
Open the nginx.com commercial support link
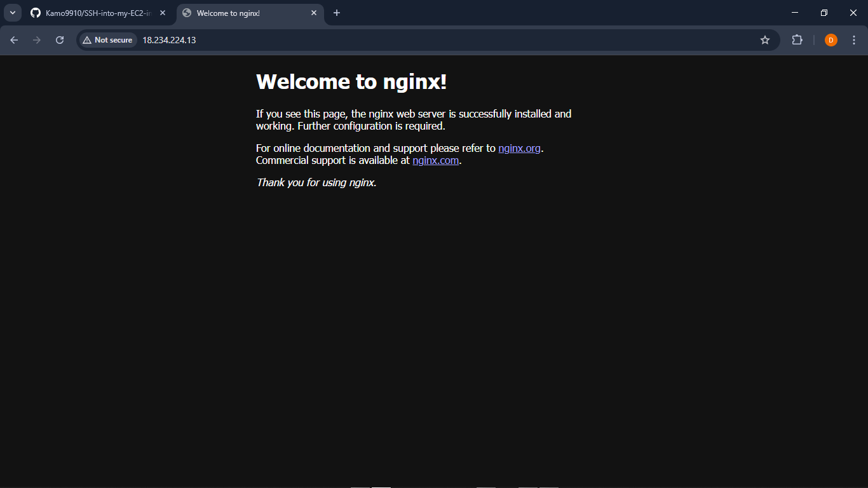[435, 160]
